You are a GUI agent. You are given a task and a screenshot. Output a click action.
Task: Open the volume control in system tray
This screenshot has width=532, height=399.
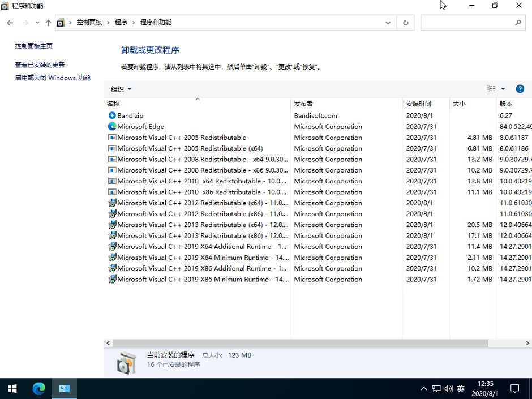(x=449, y=389)
